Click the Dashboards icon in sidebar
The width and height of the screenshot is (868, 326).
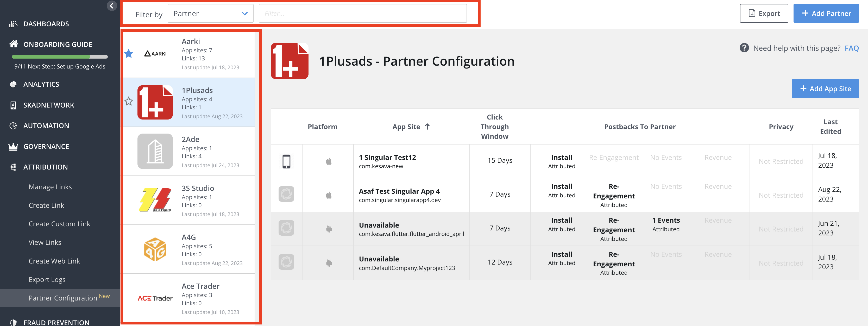(x=13, y=24)
